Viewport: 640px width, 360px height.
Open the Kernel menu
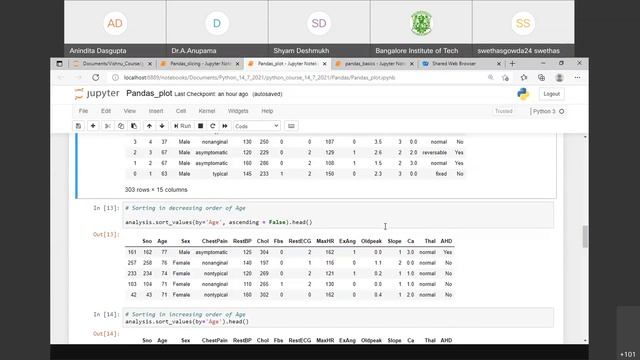[207, 111]
